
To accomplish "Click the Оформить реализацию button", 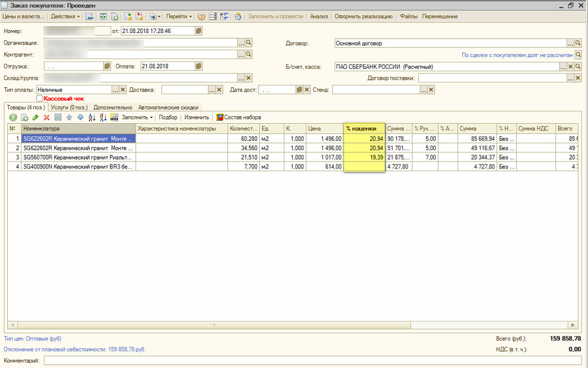I will click(363, 16).
